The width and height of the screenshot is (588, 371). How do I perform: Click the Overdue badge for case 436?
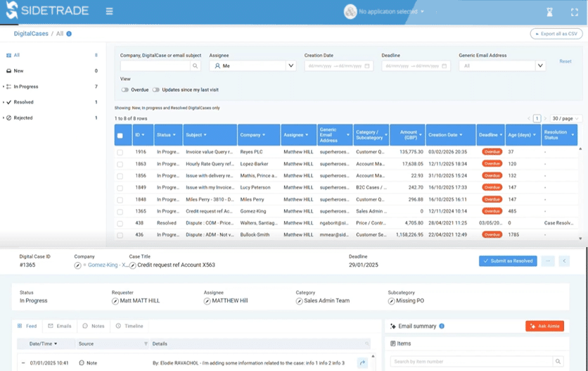492,234
